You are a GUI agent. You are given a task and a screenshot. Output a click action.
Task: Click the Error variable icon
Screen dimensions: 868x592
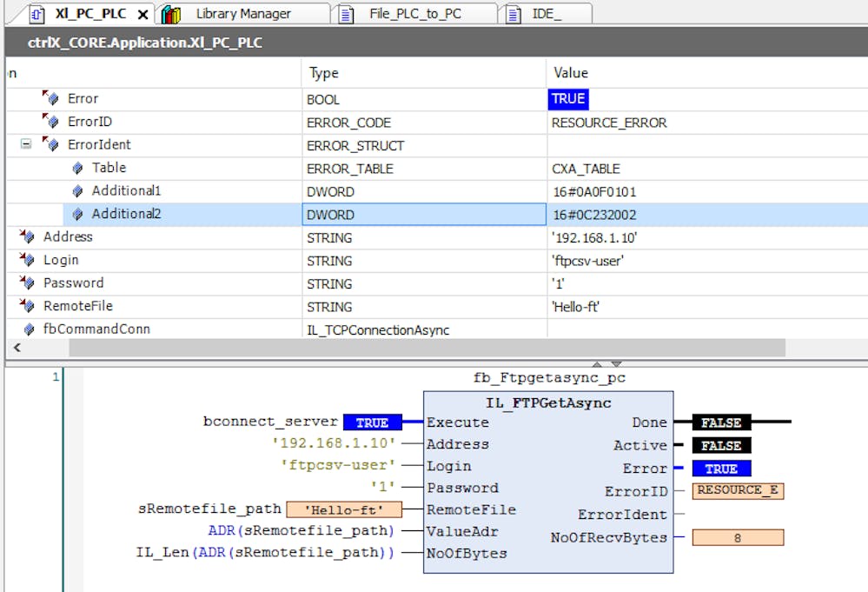(51, 99)
